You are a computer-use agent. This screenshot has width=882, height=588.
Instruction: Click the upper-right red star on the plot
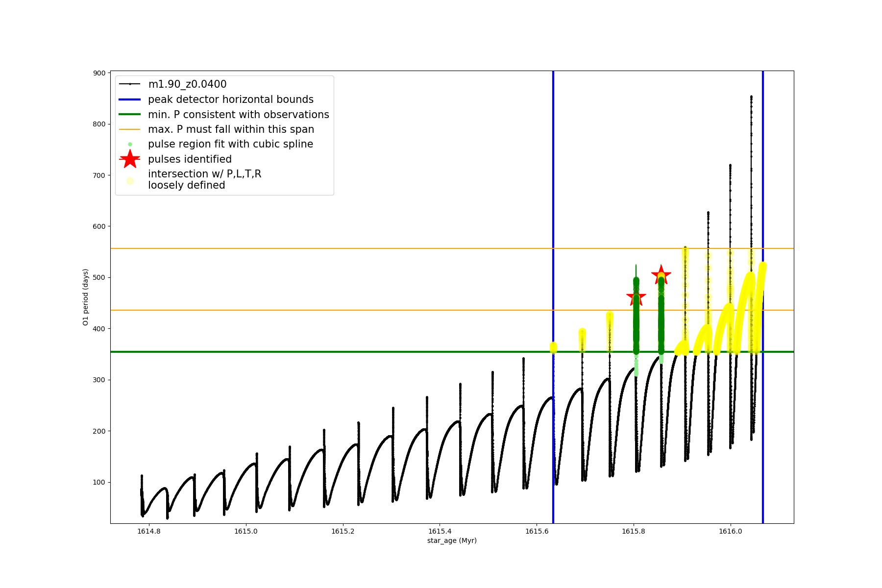click(661, 275)
